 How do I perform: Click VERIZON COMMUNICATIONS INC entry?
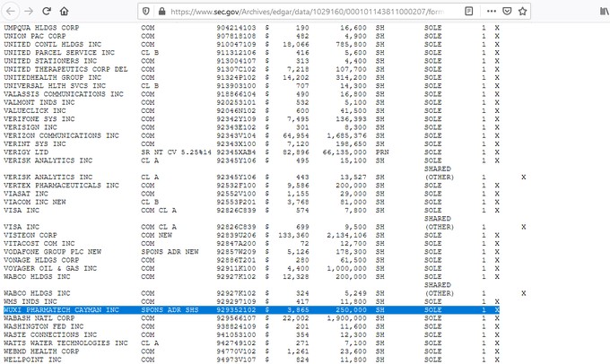[61, 135]
